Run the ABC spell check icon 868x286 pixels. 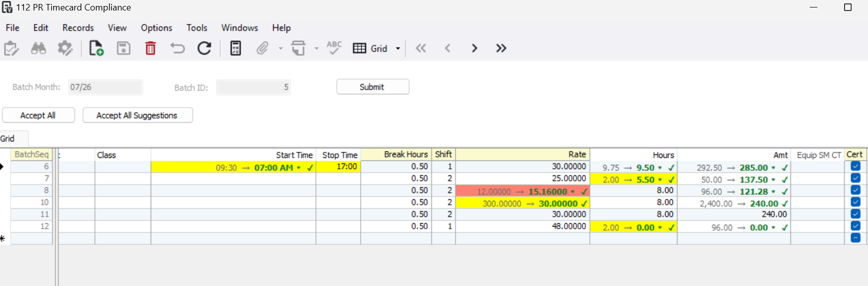point(334,48)
